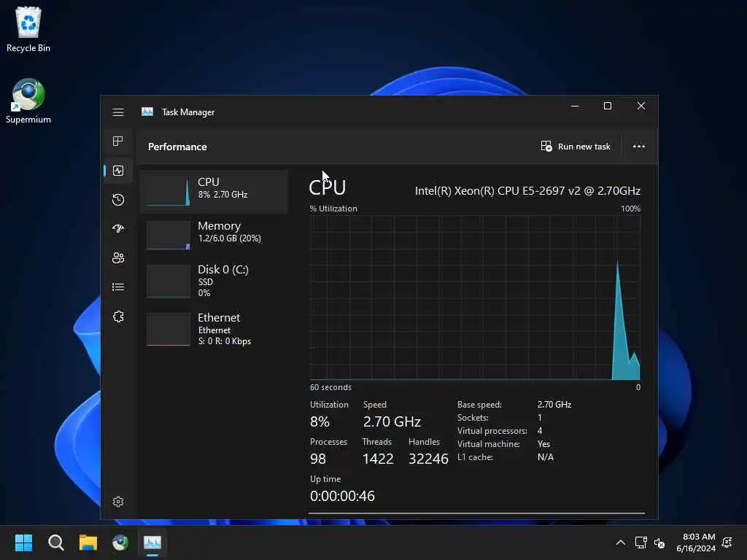The height and width of the screenshot is (560, 747).
Task: Select the CPU resource entry
Action: click(214, 192)
